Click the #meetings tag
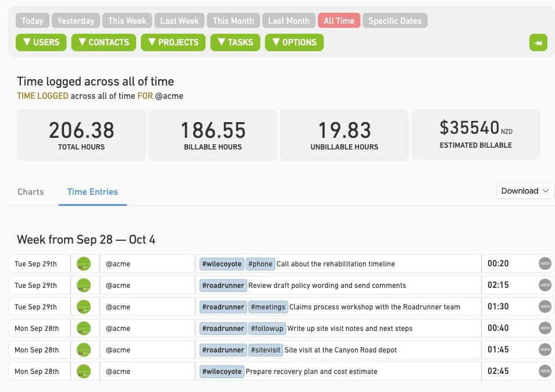Screen dimensions: 555x392 pyautogui.click(x=268, y=307)
